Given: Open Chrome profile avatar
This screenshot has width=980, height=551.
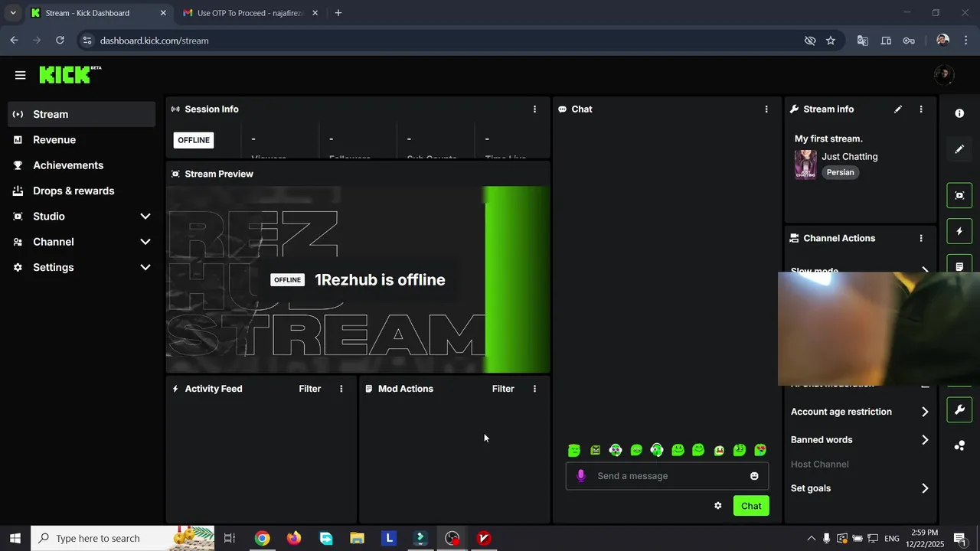Looking at the screenshot, I should 942,41.
